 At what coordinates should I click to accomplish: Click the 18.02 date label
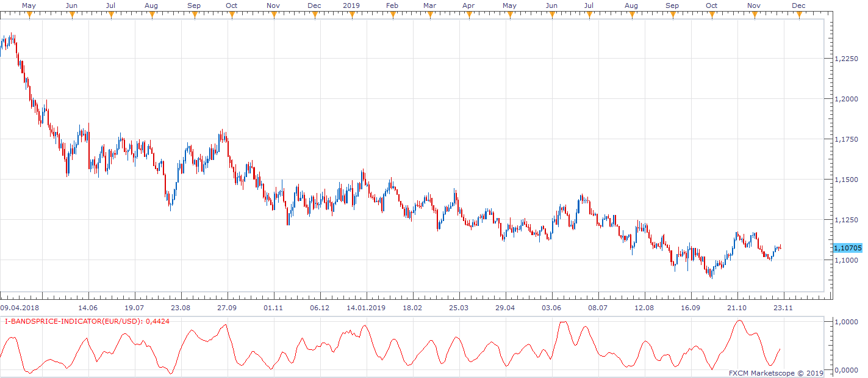tap(412, 308)
